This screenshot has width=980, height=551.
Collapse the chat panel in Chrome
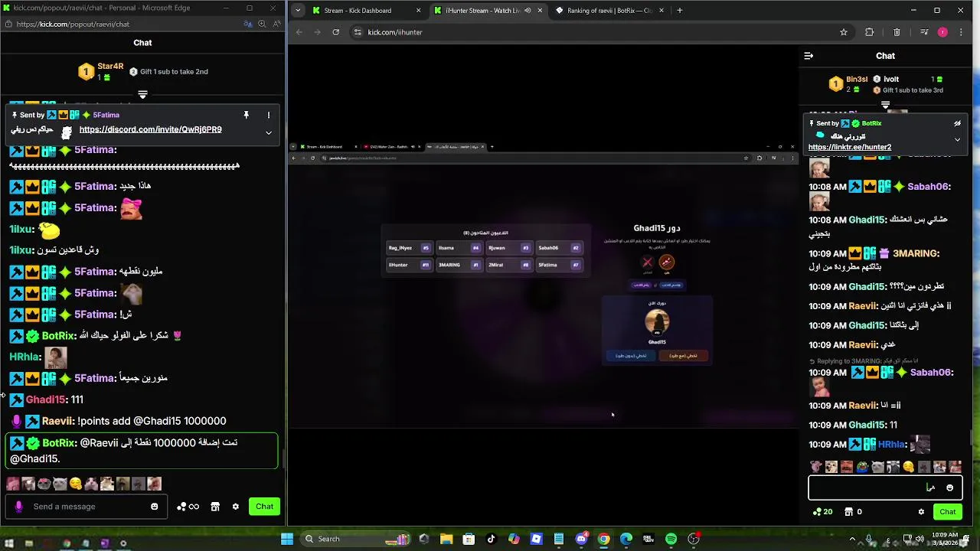tap(808, 56)
